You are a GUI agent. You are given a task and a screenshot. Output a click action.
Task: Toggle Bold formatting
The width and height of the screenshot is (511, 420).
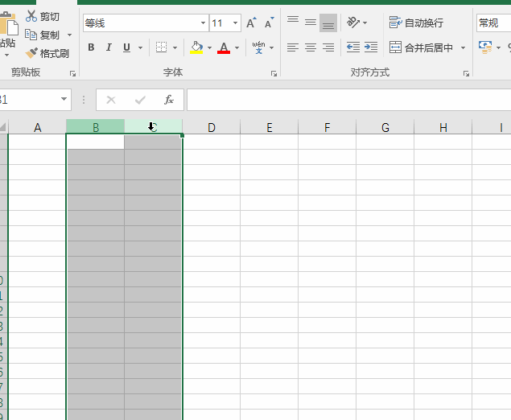91,47
